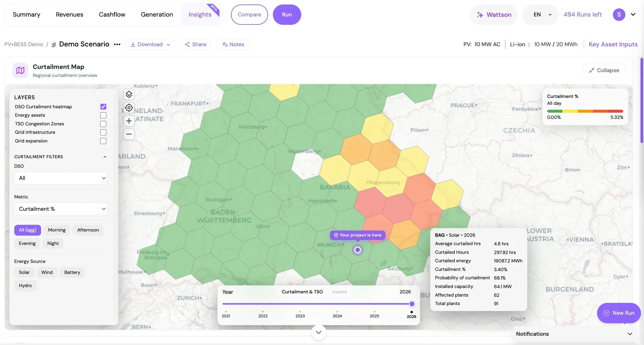
Task: Click the project location marker on map
Action: [x=358, y=250]
